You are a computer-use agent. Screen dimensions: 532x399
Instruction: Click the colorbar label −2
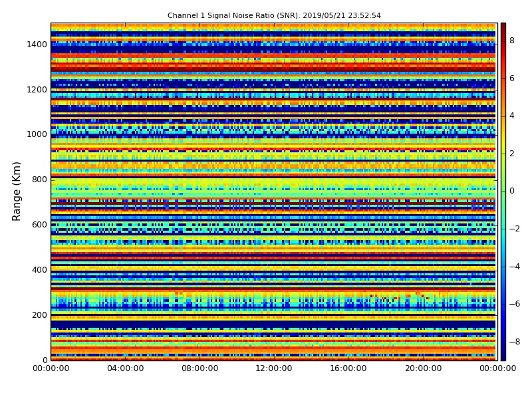(x=515, y=229)
